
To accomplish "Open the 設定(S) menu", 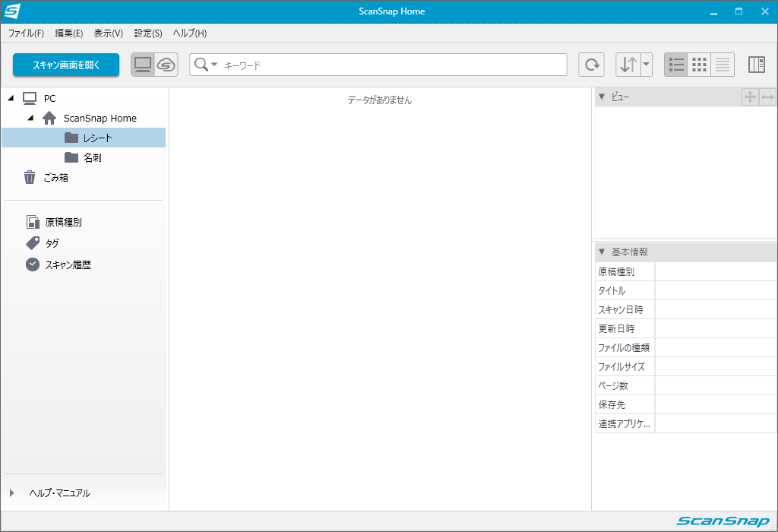I will coord(148,33).
